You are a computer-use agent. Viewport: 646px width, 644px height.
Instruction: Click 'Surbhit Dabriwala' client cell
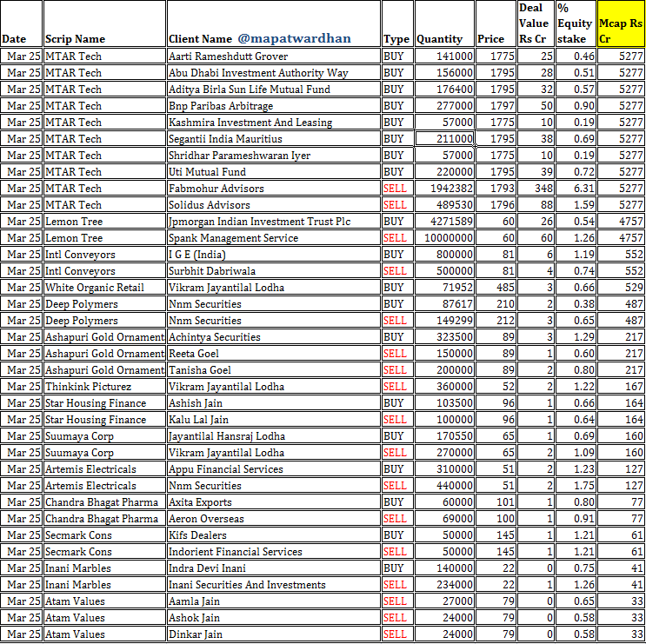coord(274,270)
